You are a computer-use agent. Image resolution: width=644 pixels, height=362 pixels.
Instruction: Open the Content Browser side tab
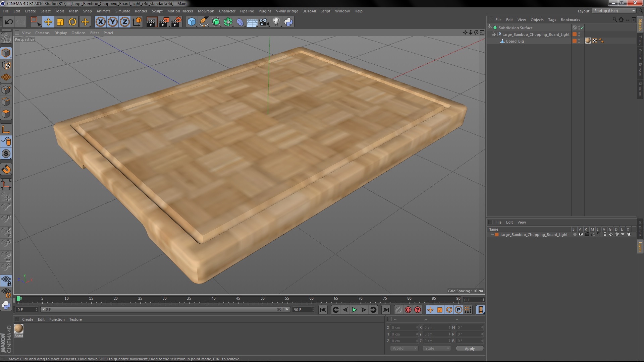point(640,62)
